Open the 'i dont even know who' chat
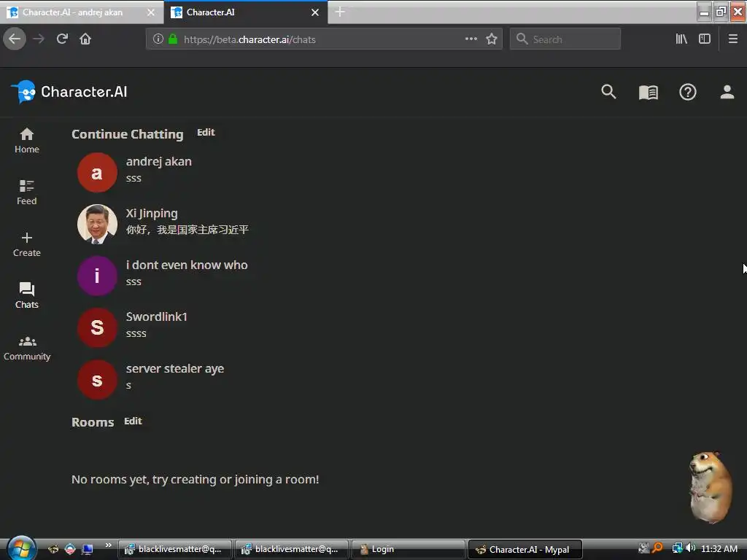The height and width of the screenshot is (560, 747). click(x=163, y=276)
